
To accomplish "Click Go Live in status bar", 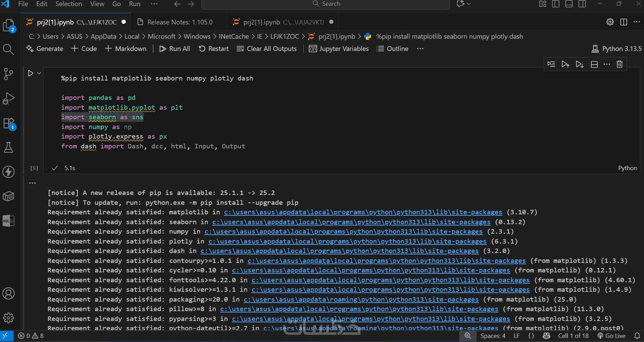I will [x=611, y=336].
